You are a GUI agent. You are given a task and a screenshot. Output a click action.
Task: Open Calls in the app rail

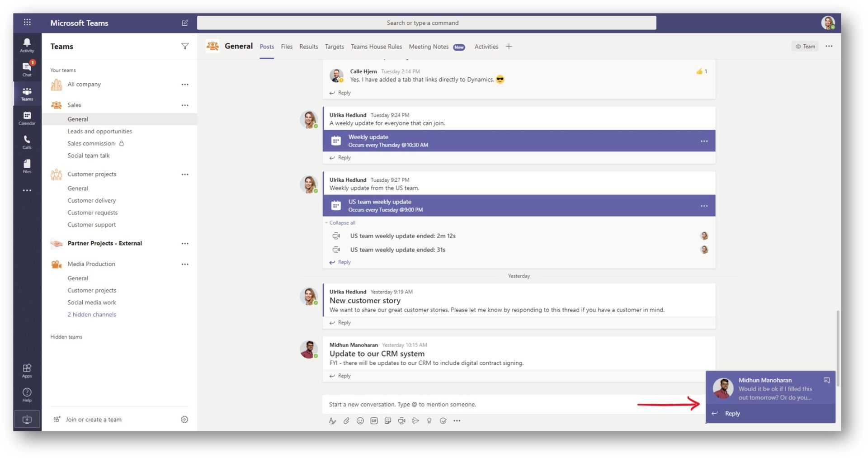(x=27, y=142)
